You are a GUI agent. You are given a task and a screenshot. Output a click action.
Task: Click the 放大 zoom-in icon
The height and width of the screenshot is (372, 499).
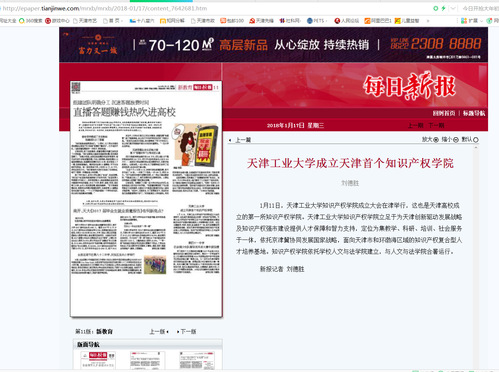coord(436,140)
